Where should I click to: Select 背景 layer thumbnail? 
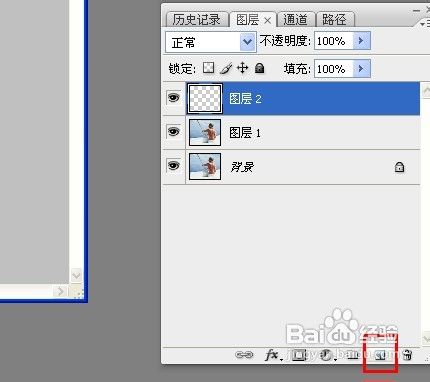[x=205, y=166]
